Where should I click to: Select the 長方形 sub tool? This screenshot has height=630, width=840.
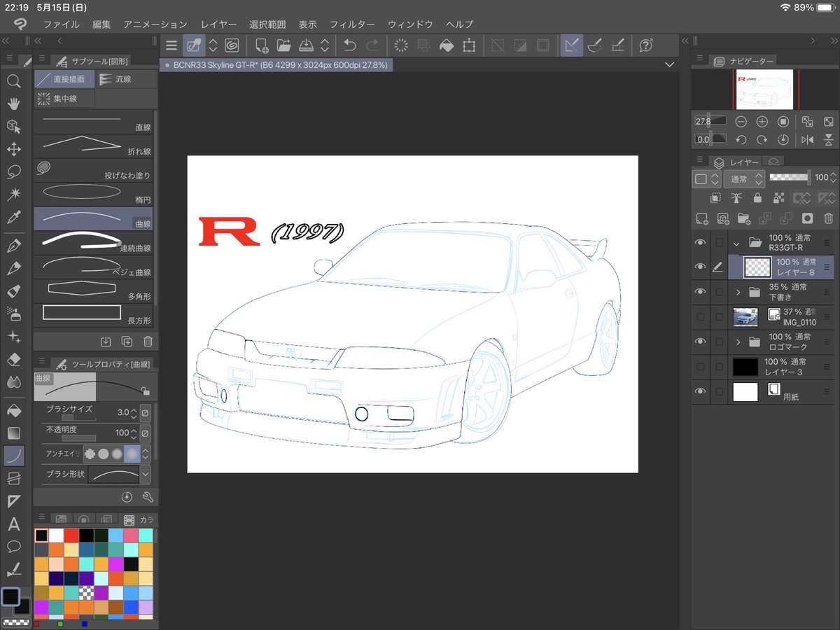(x=94, y=314)
